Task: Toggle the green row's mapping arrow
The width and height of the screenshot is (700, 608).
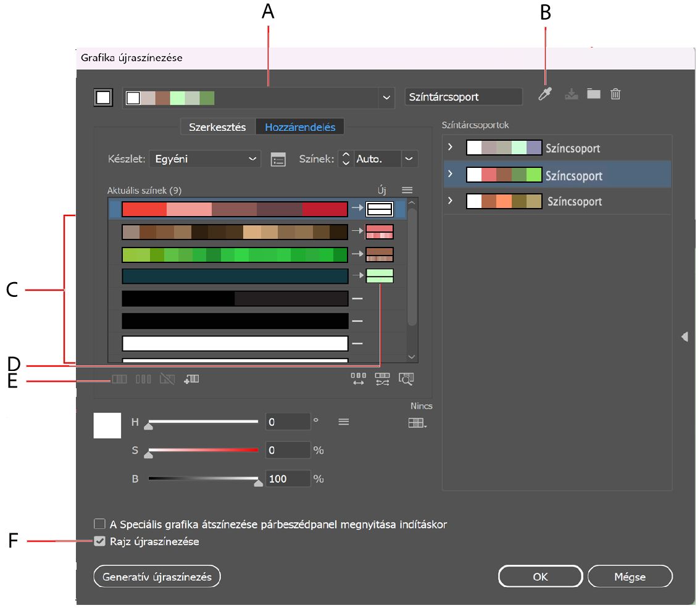Action: point(357,254)
